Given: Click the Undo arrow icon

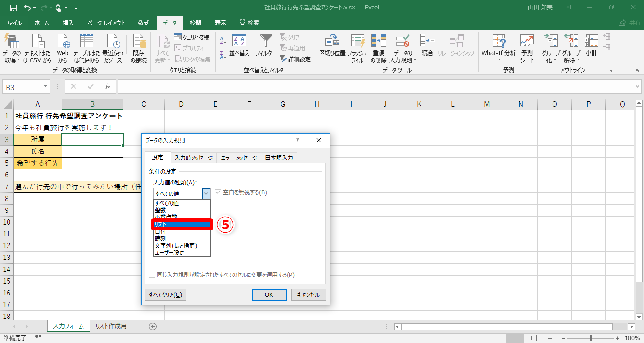Looking at the screenshot, I should [x=27, y=8].
